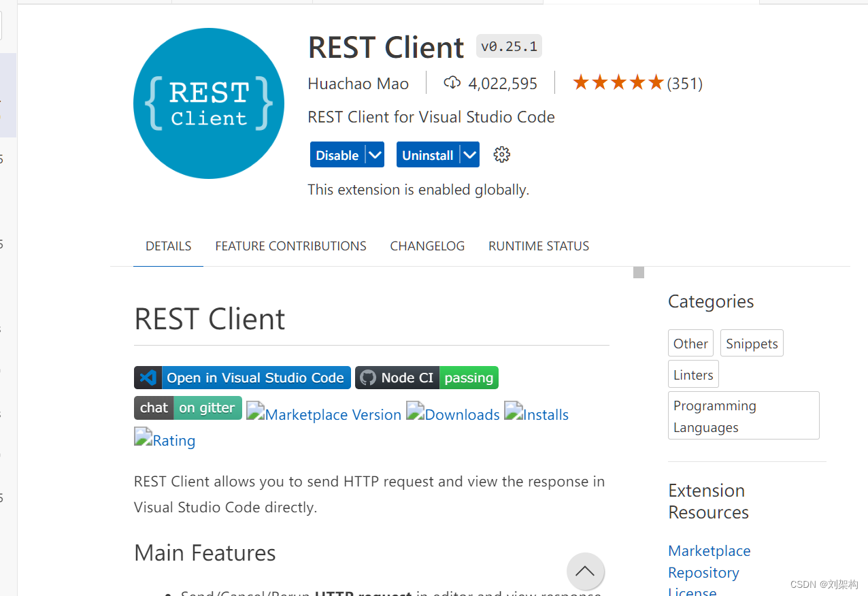Click the five-star rating stars
Screen dimensions: 868x596
click(618, 83)
